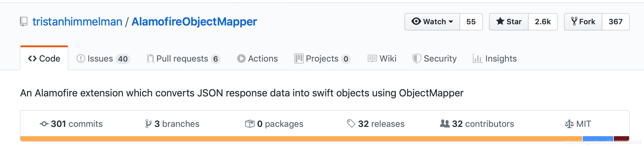This screenshot has height=148, width=644.
Task: Click the orange language bar segment
Action: tap(301, 139)
